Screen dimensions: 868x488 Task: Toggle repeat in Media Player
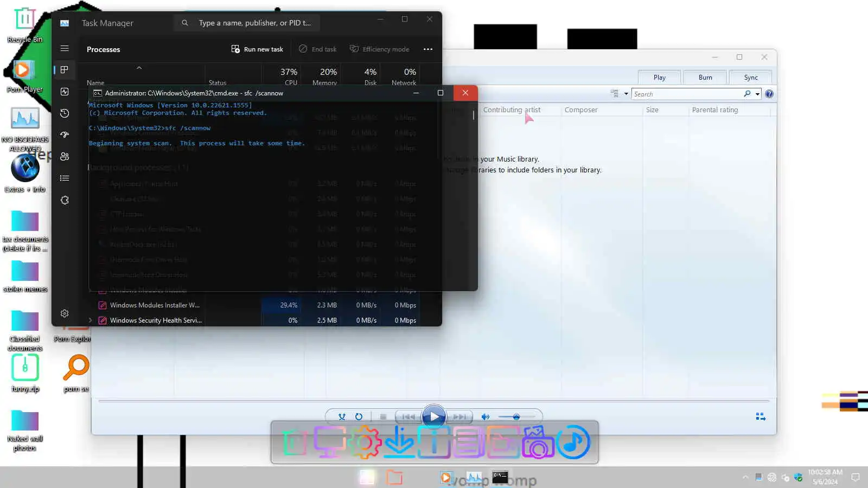coord(359,416)
